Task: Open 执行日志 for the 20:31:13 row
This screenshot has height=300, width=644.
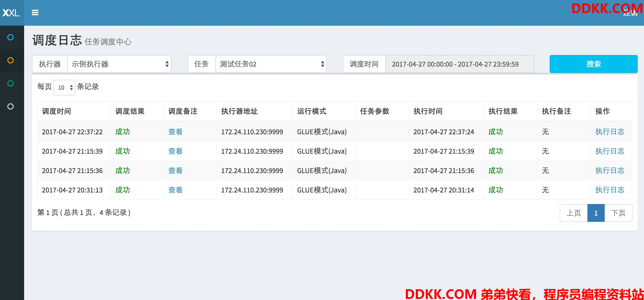Action: pos(609,190)
